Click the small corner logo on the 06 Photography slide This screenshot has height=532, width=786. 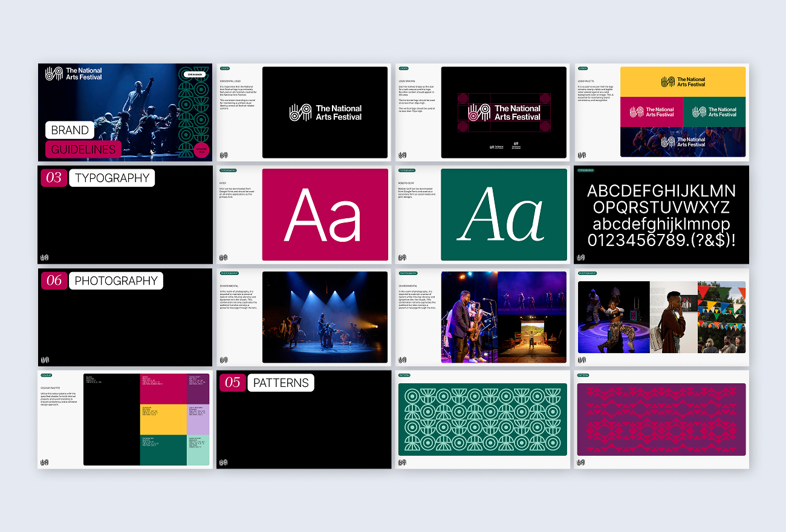(x=45, y=360)
